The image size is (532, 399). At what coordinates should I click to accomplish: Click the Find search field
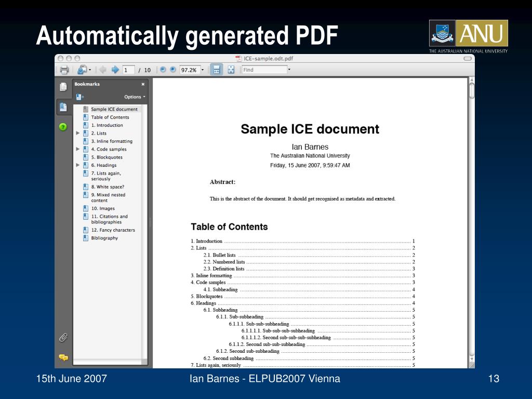(x=264, y=70)
